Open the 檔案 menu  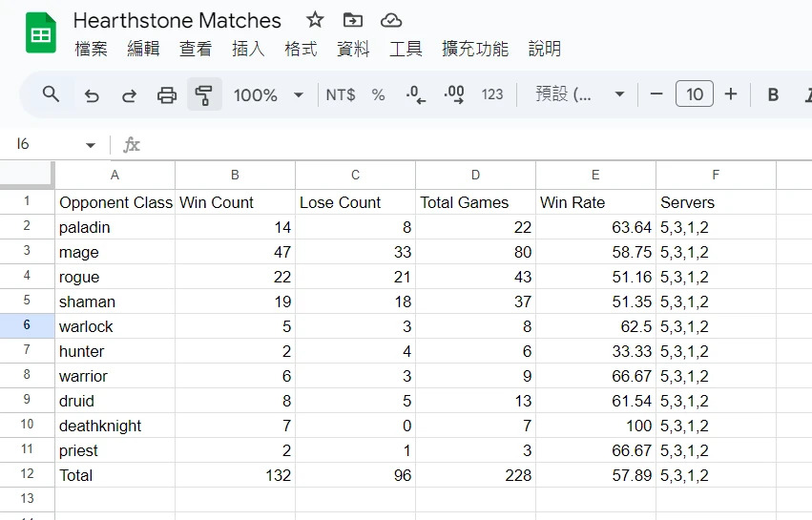click(92, 49)
